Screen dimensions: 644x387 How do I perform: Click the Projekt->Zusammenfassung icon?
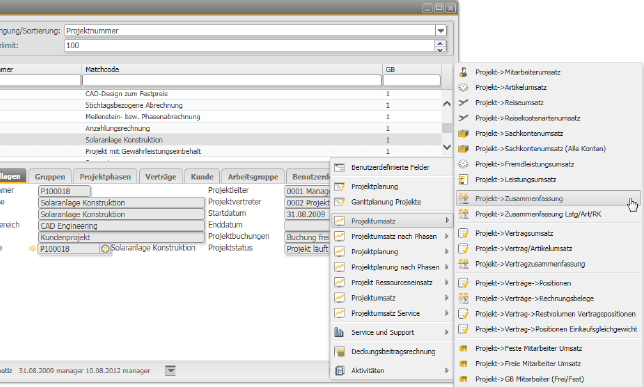(463, 199)
